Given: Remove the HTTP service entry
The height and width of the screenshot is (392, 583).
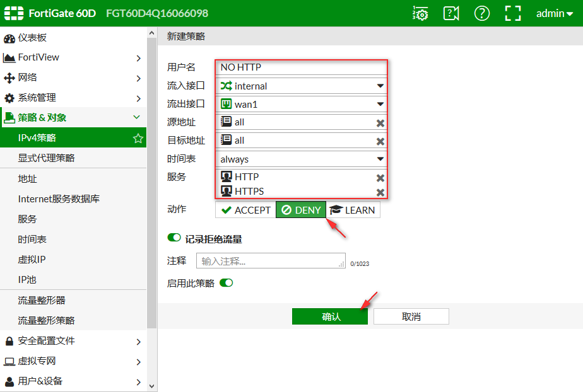Looking at the screenshot, I should [380, 178].
